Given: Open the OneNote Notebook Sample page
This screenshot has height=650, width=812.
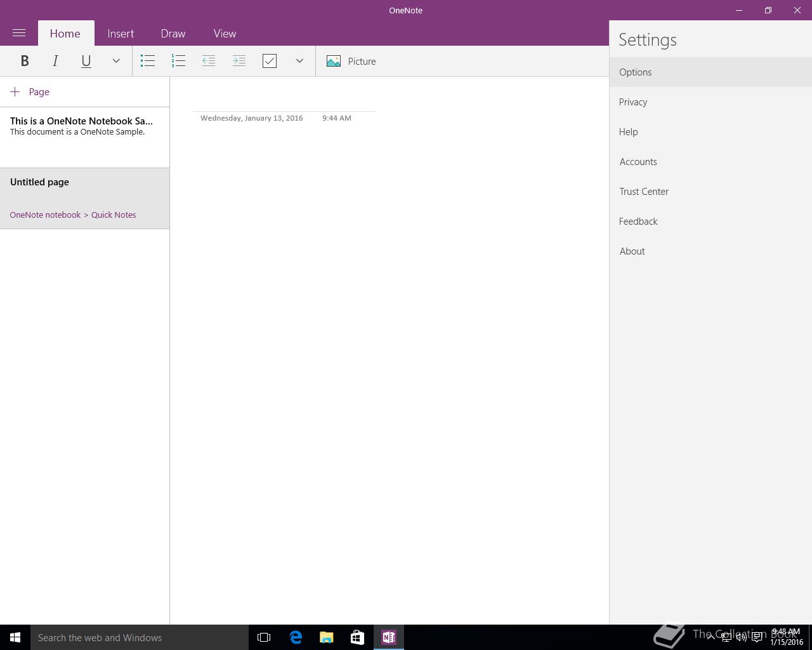Looking at the screenshot, I should [84, 137].
